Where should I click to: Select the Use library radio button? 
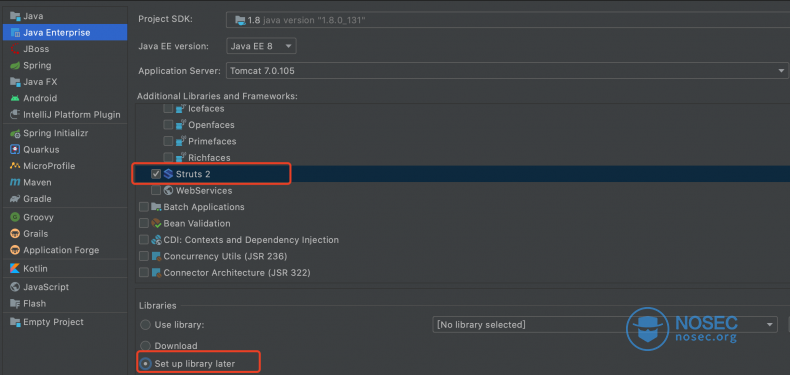coord(146,325)
